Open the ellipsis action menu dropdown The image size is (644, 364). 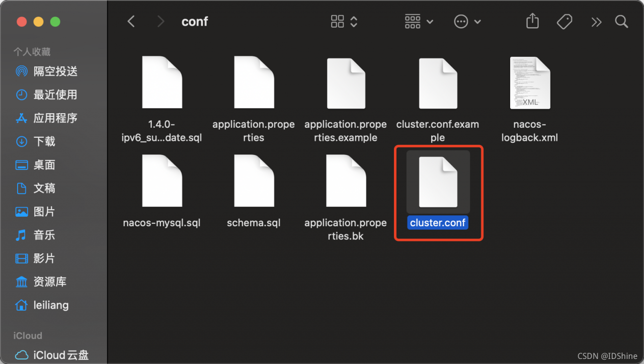467,22
